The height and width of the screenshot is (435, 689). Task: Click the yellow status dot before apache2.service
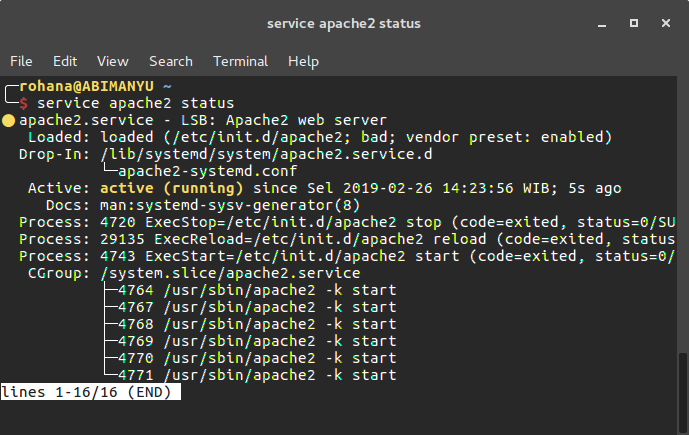(x=8, y=120)
